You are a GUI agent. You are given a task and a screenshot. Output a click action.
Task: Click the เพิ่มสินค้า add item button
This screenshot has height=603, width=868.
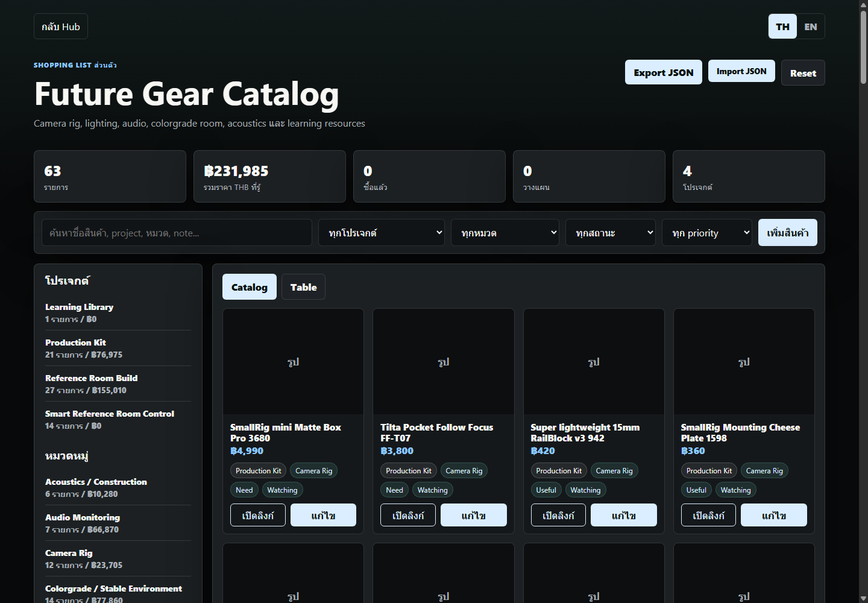coord(788,233)
